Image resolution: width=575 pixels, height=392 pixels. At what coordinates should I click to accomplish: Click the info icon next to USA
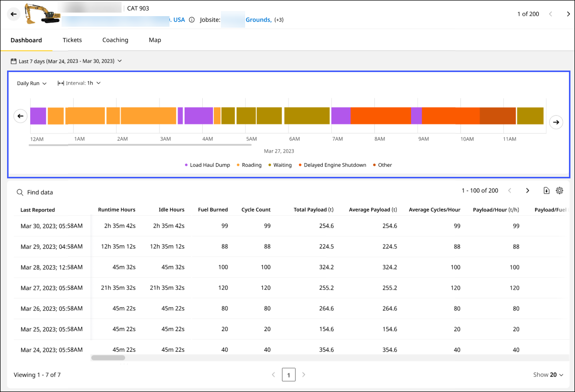pyautogui.click(x=192, y=20)
